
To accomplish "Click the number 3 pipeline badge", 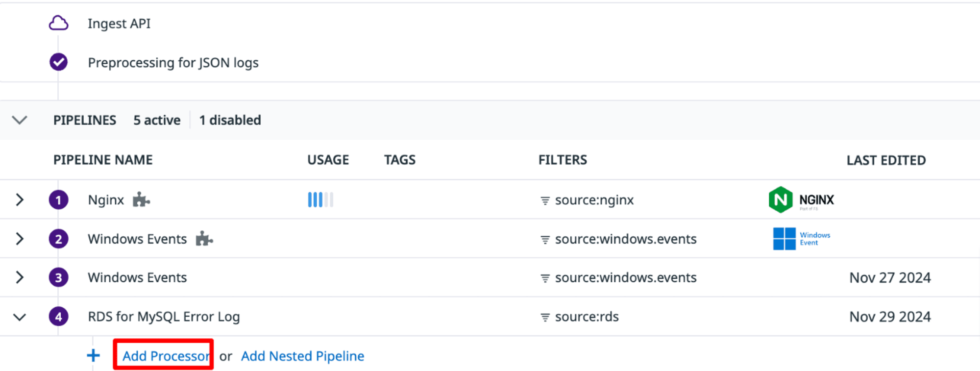I will pos(58,277).
